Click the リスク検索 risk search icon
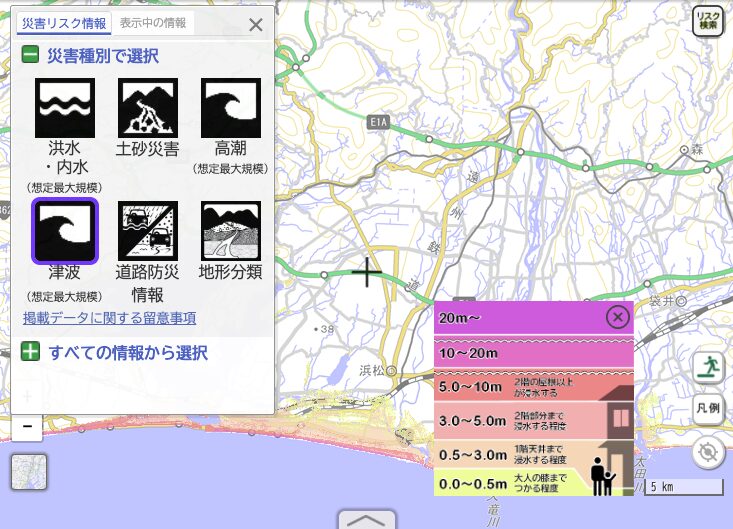Screen dimensions: 733x529 (708, 22)
